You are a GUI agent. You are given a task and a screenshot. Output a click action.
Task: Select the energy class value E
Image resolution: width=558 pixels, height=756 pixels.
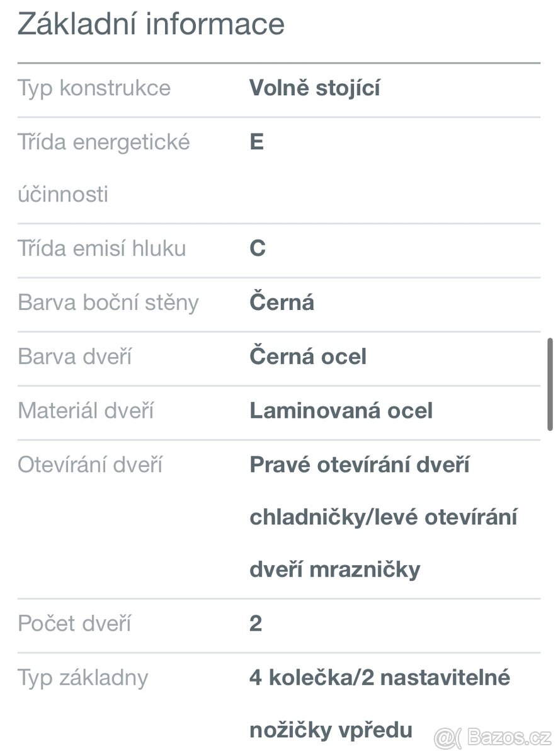tap(256, 142)
